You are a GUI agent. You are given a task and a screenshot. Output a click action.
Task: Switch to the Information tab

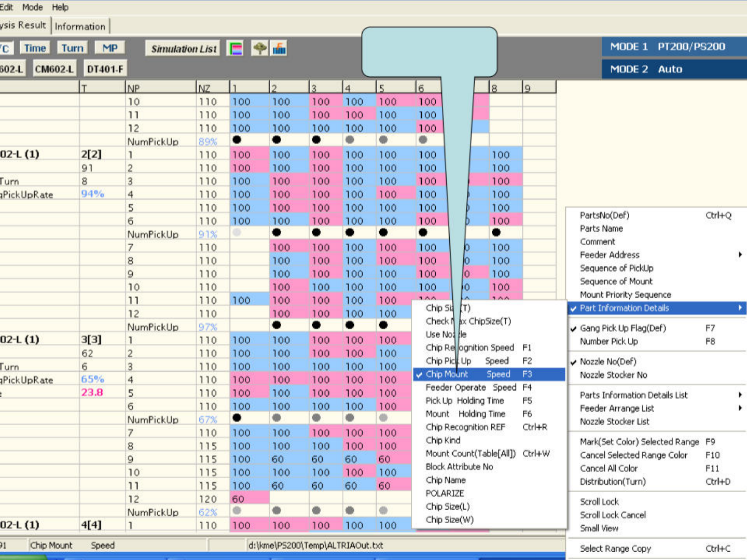(x=80, y=26)
